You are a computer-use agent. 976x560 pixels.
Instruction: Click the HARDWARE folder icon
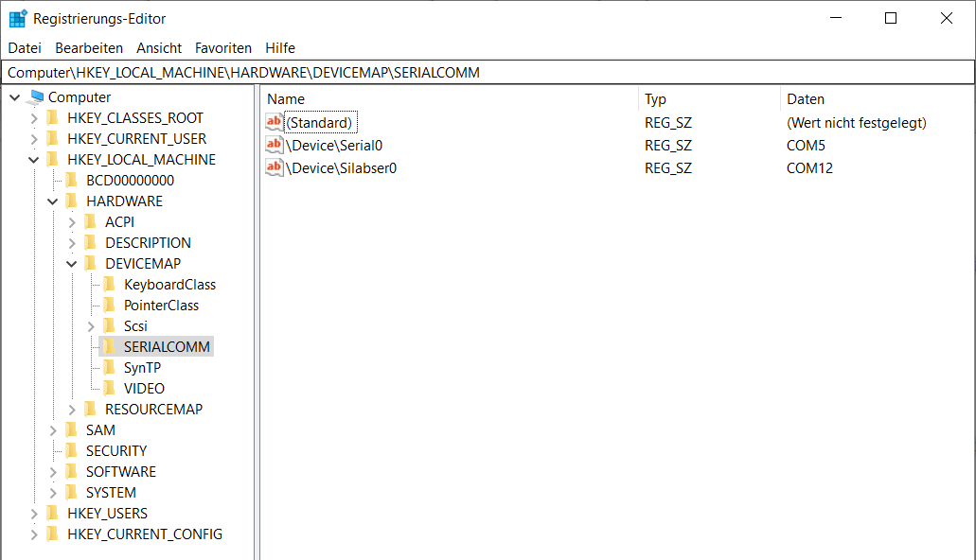pos(72,201)
